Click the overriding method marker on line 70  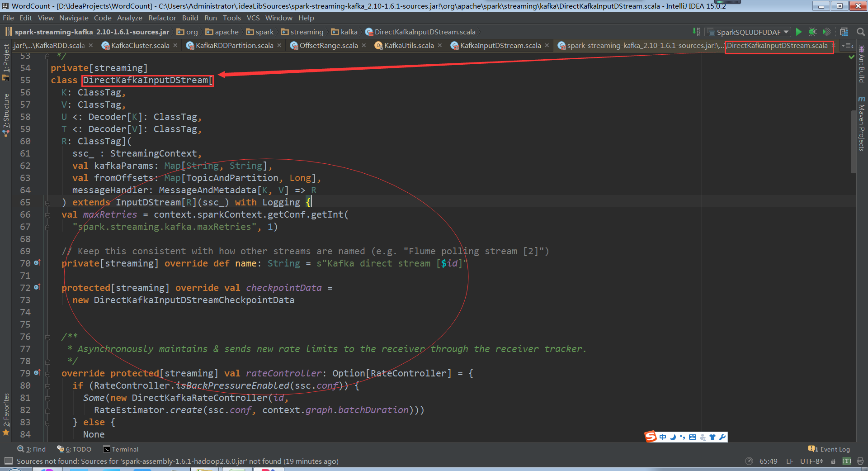[37, 262]
